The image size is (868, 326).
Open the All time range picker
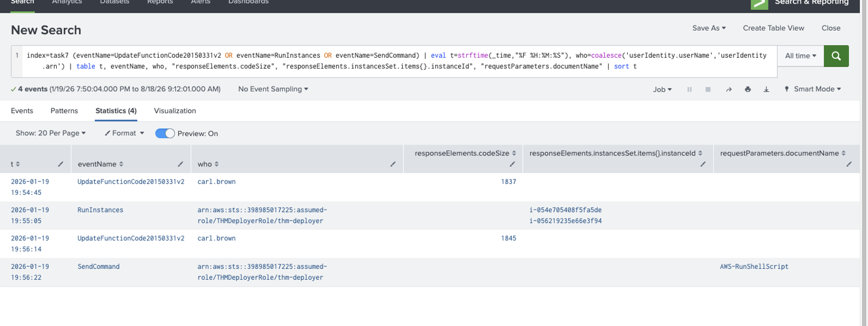tap(801, 56)
